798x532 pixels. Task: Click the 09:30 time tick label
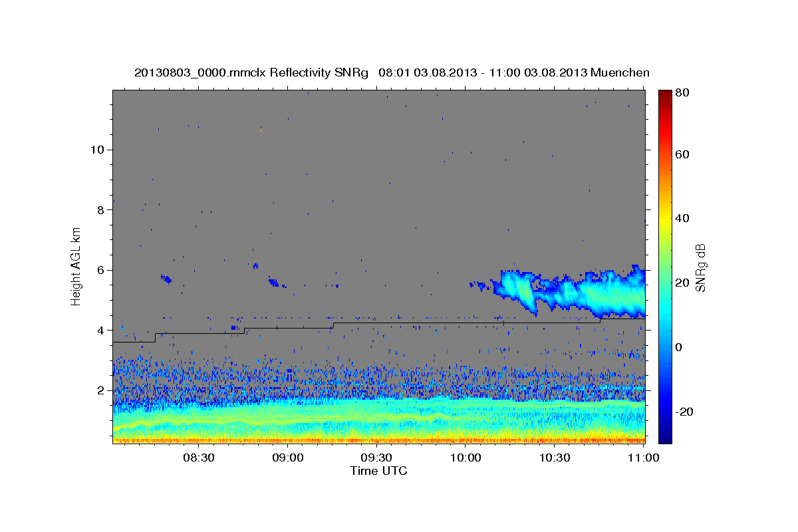click(376, 458)
